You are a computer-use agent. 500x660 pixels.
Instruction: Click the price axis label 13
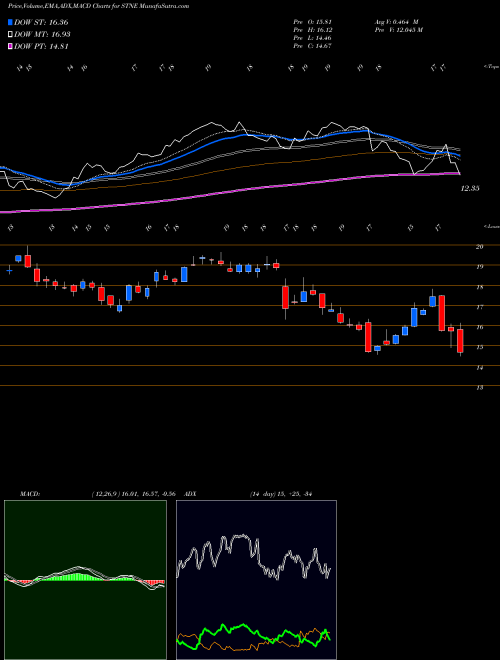coord(479,388)
